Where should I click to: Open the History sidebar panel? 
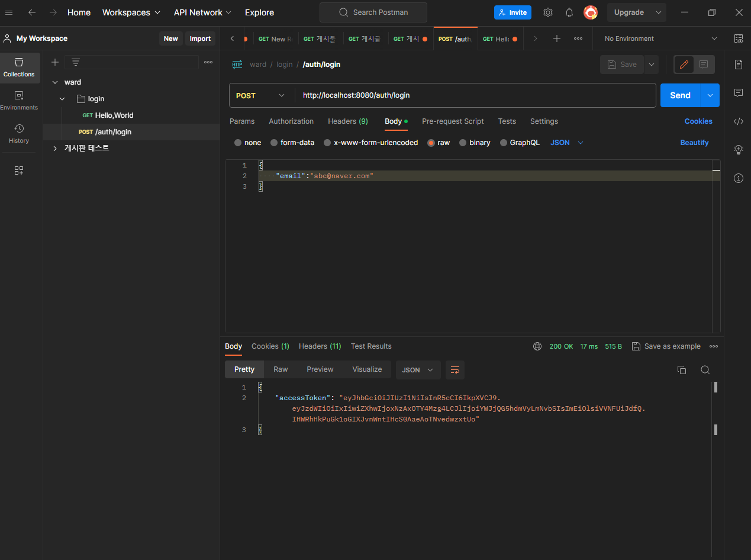(19, 134)
